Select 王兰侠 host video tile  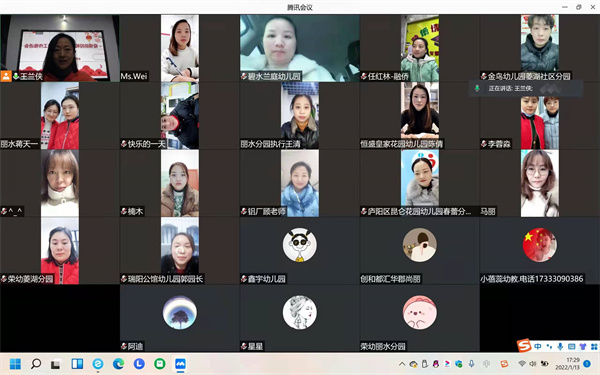60,48
